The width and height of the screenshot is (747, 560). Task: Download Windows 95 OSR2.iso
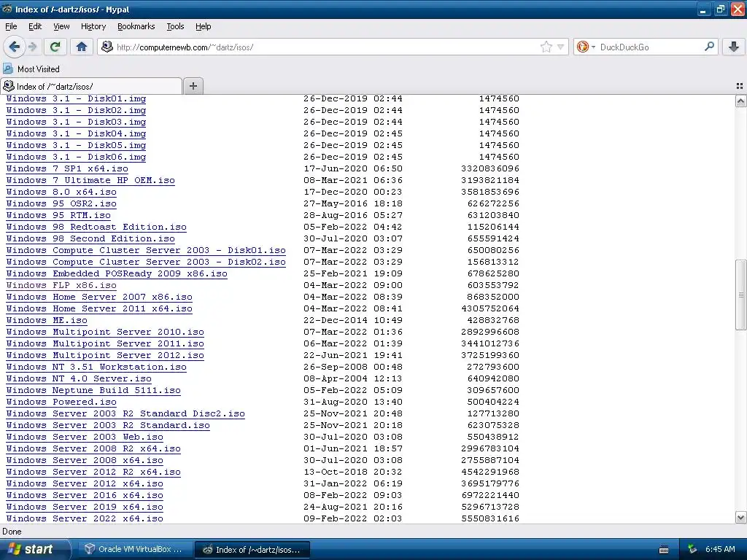(61, 204)
